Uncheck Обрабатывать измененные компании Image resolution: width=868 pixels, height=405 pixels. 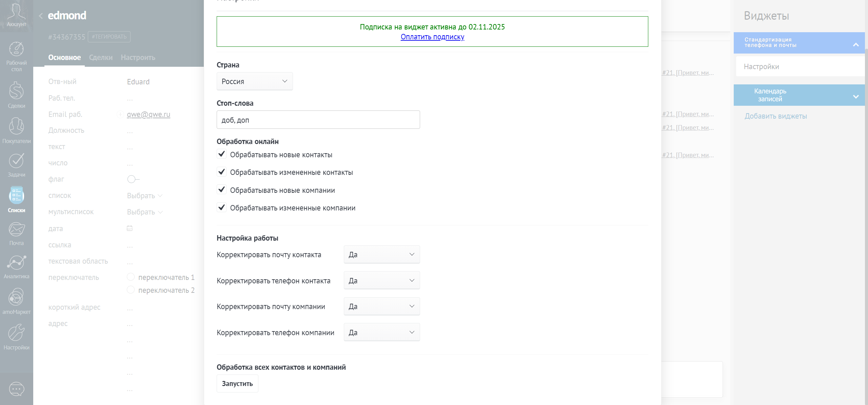[222, 207]
